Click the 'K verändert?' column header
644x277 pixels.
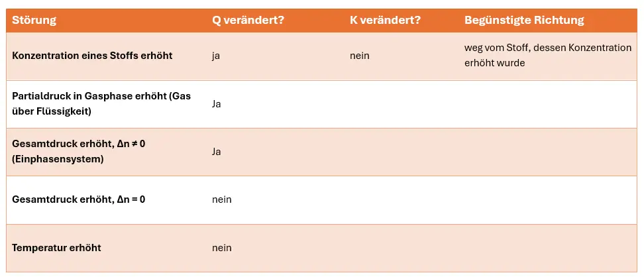point(385,20)
